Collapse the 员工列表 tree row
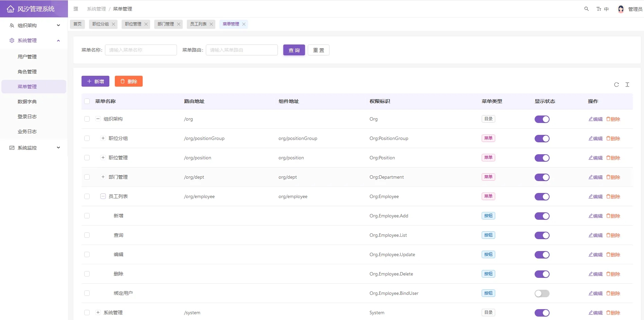 pos(103,196)
